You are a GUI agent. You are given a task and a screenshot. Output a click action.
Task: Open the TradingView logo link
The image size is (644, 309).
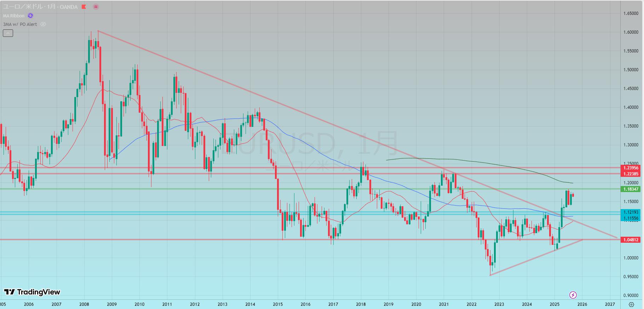[32, 292]
